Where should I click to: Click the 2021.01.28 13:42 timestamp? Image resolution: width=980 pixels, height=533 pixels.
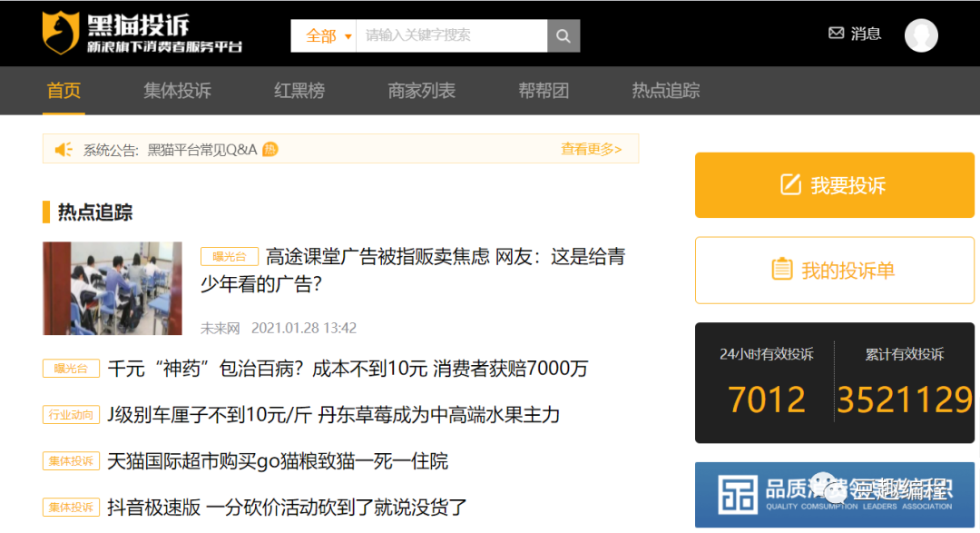pyautogui.click(x=304, y=329)
